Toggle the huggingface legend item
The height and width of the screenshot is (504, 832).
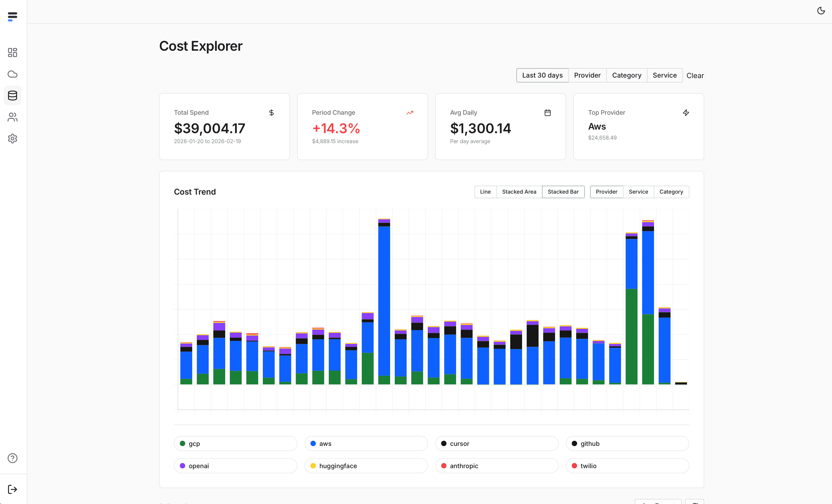coord(366,466)
